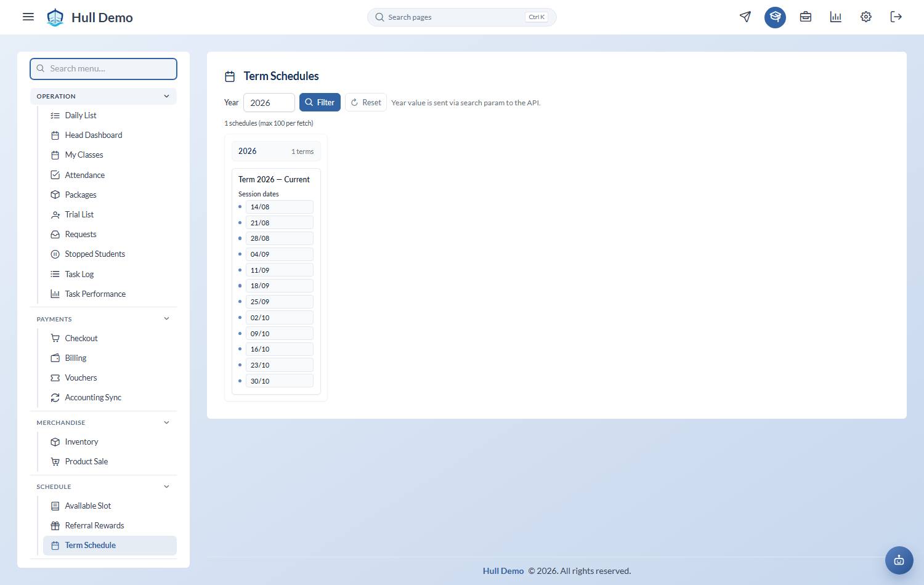Open the hamburger menu icon
This screenshot has height=585, width=924.
click(x=28, y=17)
